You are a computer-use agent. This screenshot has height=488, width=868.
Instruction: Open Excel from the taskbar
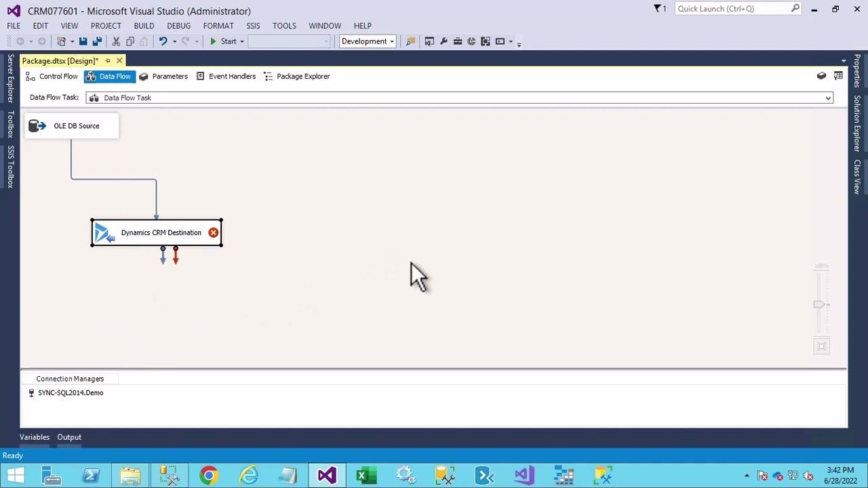point(366,475)
